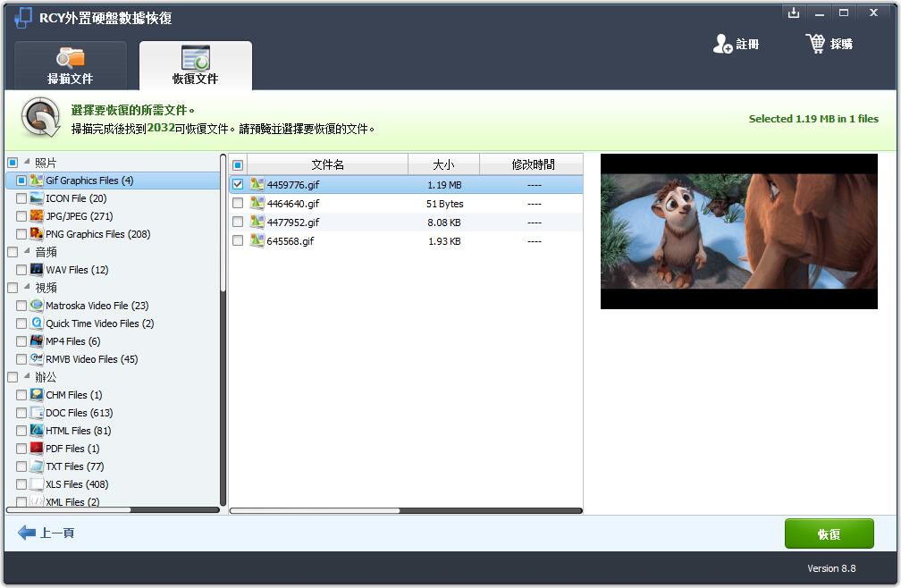The image size is (901, 588).
Task: Click the 4464640.gif file icon
Action: (257, 204)
